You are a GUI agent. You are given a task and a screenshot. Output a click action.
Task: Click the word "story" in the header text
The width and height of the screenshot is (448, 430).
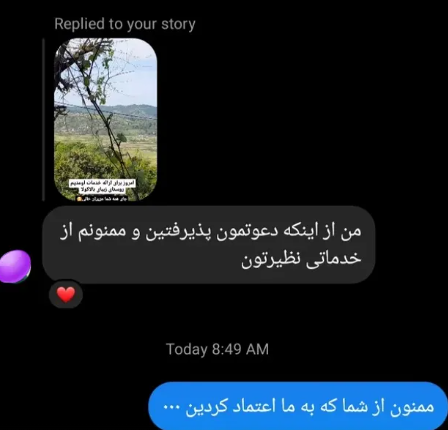pos(178,24)
